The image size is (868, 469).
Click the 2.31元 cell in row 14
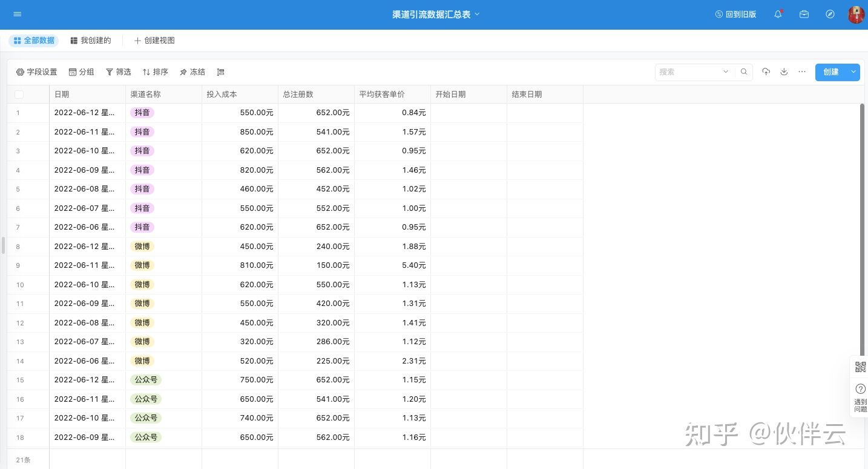point(392,361)
